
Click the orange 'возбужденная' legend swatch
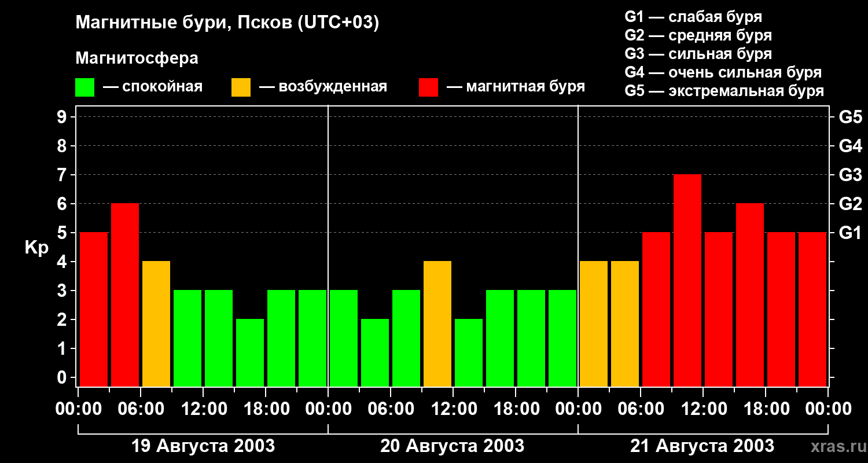coord(241,87)
